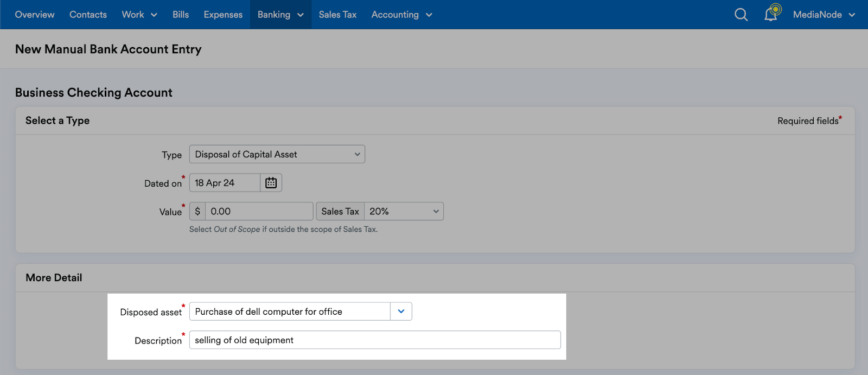868x375 pixels.
Task: Expand the Accounting menu dropdown
Action: [x=401, y=15]
